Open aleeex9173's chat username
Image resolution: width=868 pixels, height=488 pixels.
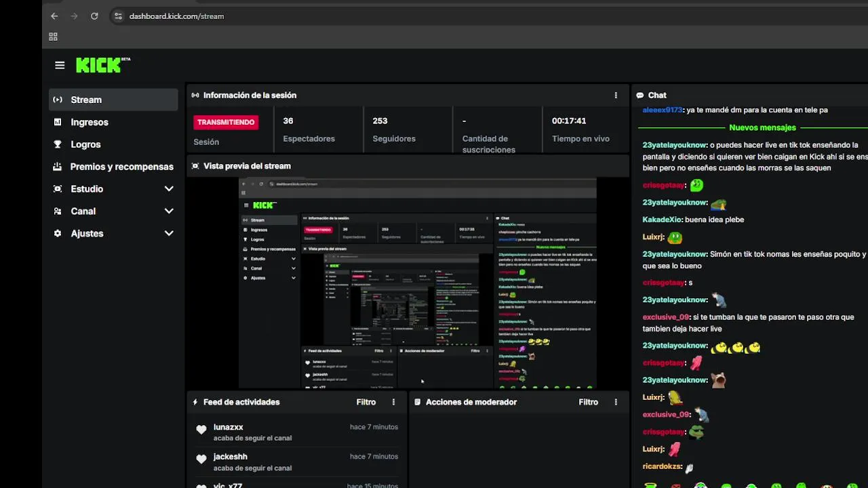coord(662,110)
